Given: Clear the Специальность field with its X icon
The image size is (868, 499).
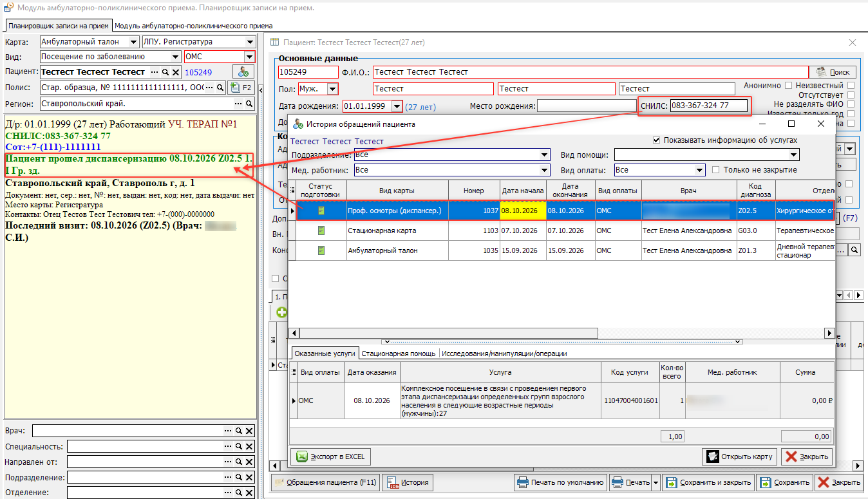Looking at the screenshot, I should tap(249, 446).
